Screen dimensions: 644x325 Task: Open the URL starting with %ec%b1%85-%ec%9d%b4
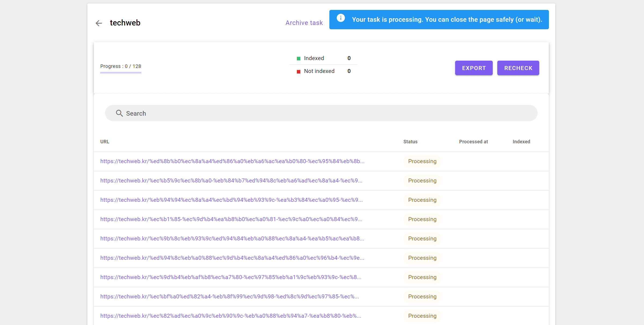tap(231, 219)
